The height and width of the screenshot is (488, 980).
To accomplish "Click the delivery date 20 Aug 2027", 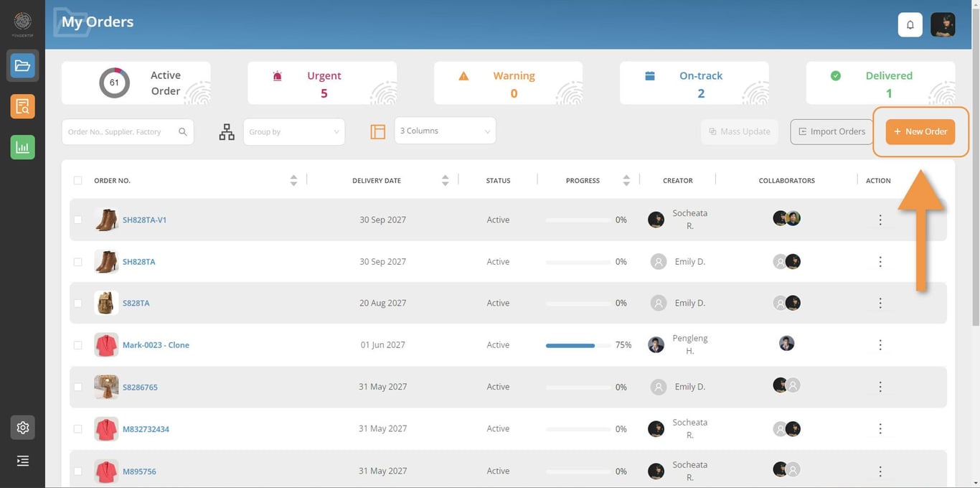I will click(382, 304).
